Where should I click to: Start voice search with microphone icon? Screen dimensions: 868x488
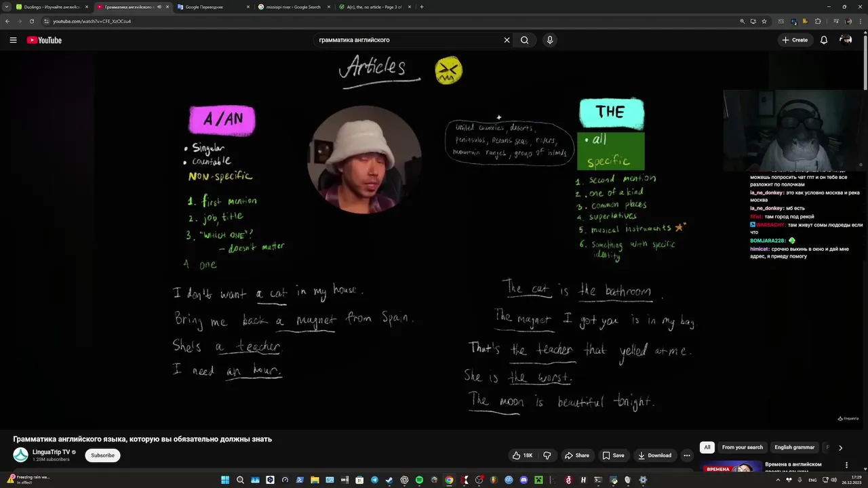(x=550, y=40)
